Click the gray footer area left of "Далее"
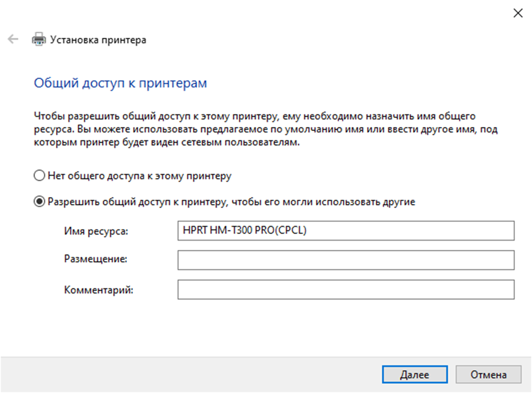The width and height of the screenshot is (532, 393). 189,374
